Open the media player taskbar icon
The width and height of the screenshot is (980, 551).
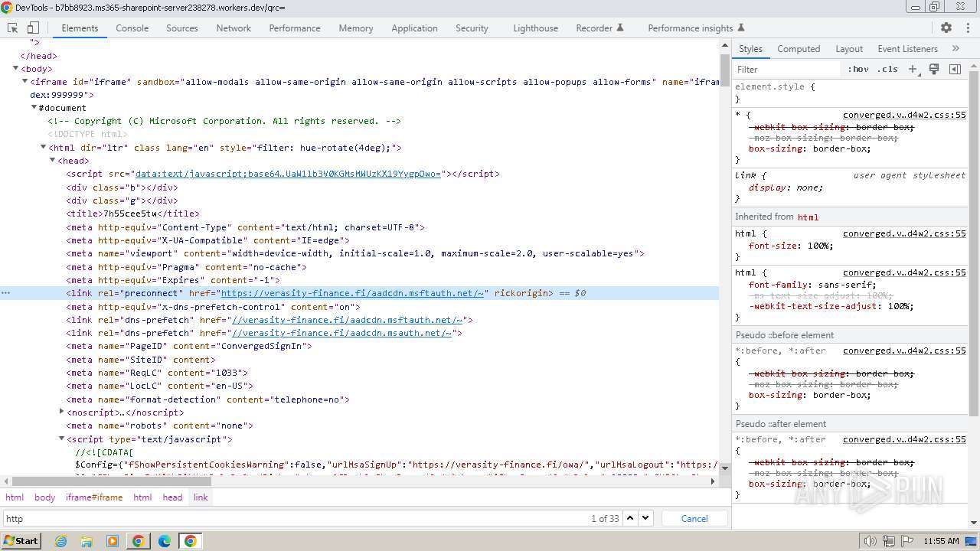point(113,541)
